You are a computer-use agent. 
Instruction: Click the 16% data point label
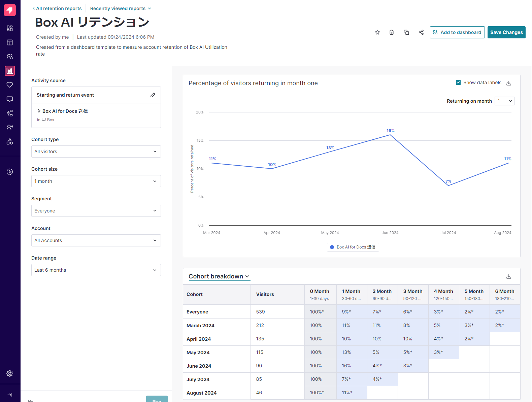click(391, 131)
